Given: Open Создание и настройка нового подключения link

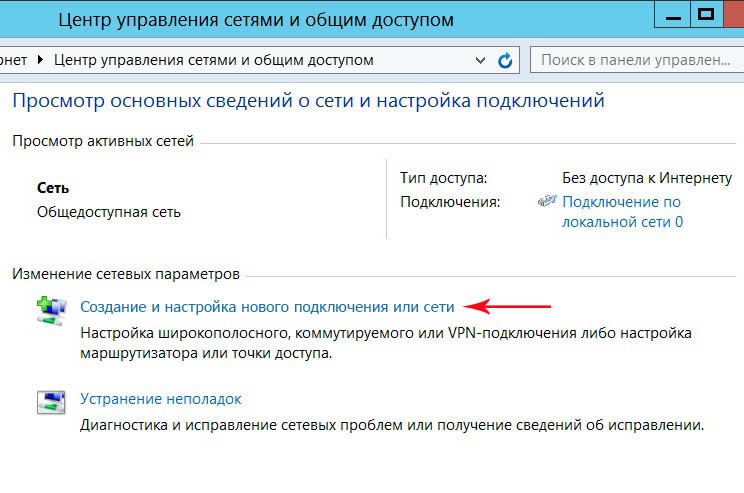Looking at the screenshot, I should [267, 306].
